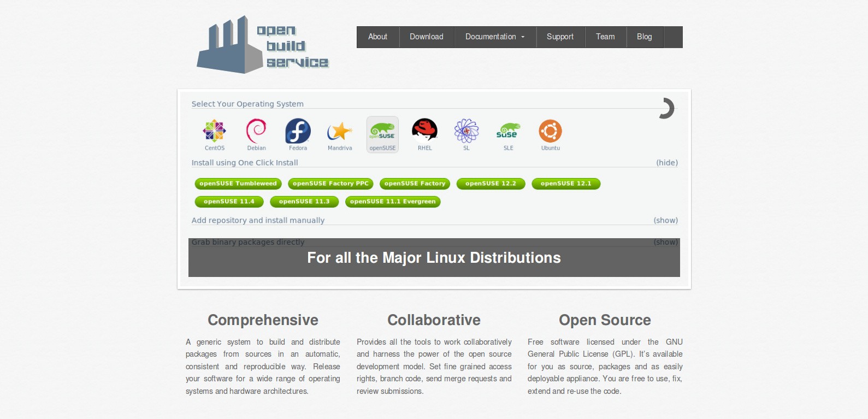
Task: Select the Mandriva star icon
Action: point(339,132)
